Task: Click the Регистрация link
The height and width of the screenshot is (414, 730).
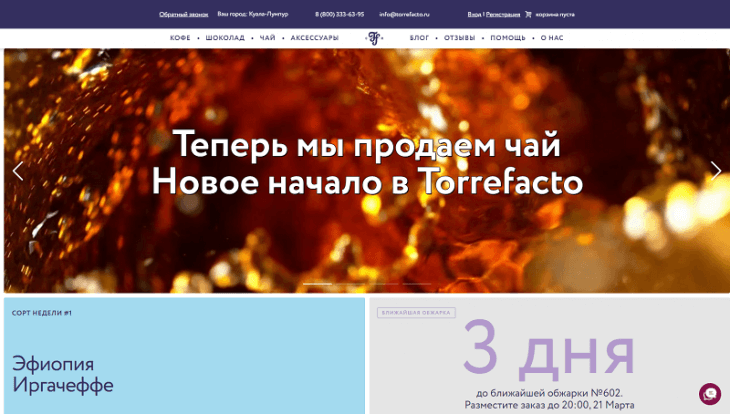Action: [x=503, y=14]
